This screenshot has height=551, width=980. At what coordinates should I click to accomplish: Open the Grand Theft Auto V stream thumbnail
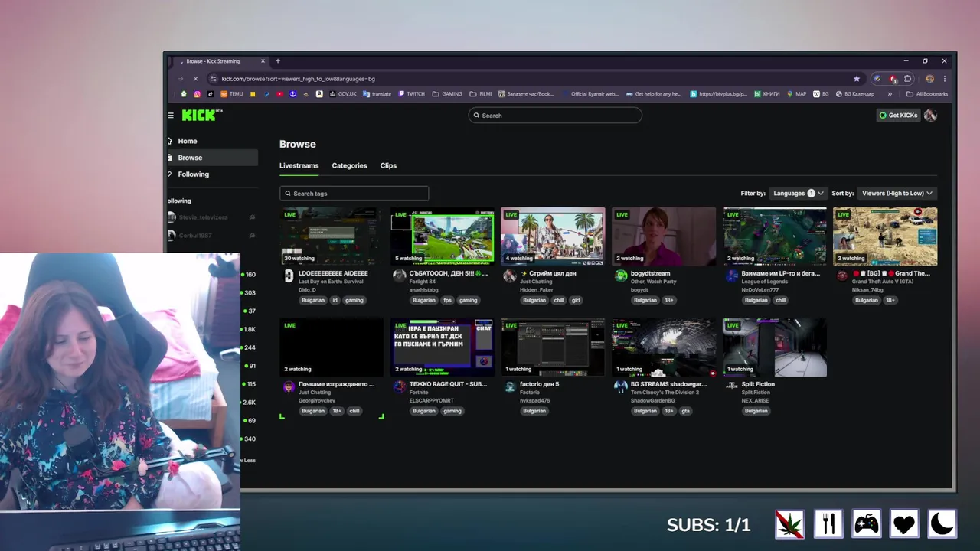pyautogui.click(x=885, y=236)
